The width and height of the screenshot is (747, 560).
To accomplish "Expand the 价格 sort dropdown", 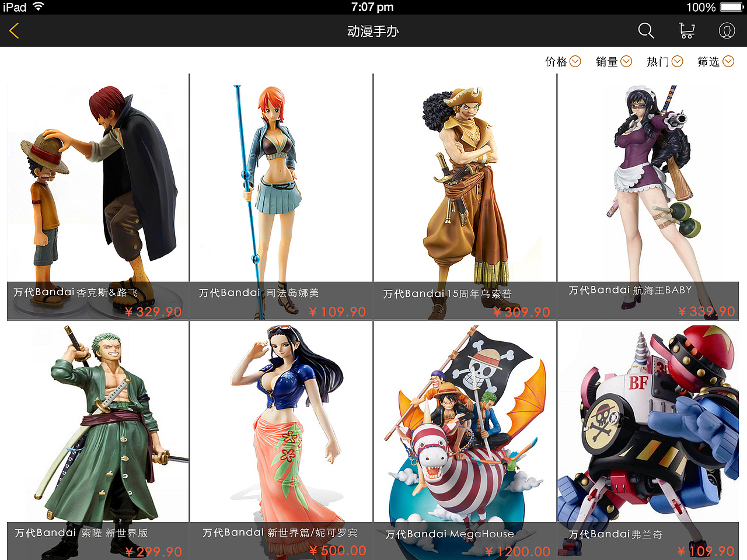I will pos(563,61).
